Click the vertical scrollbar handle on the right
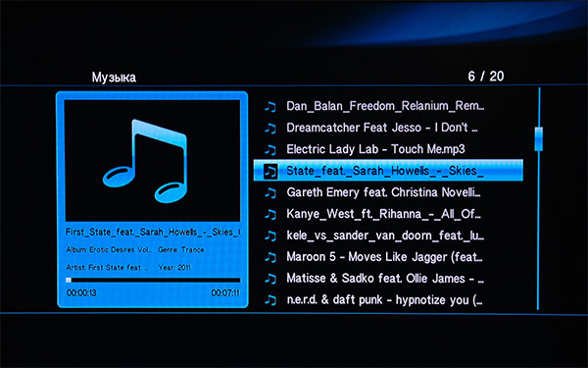 click(x=538, y=139)
